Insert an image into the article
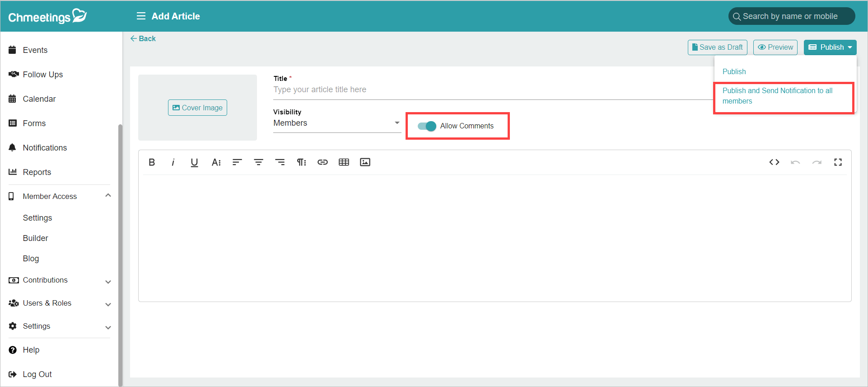 click(365, 162)
